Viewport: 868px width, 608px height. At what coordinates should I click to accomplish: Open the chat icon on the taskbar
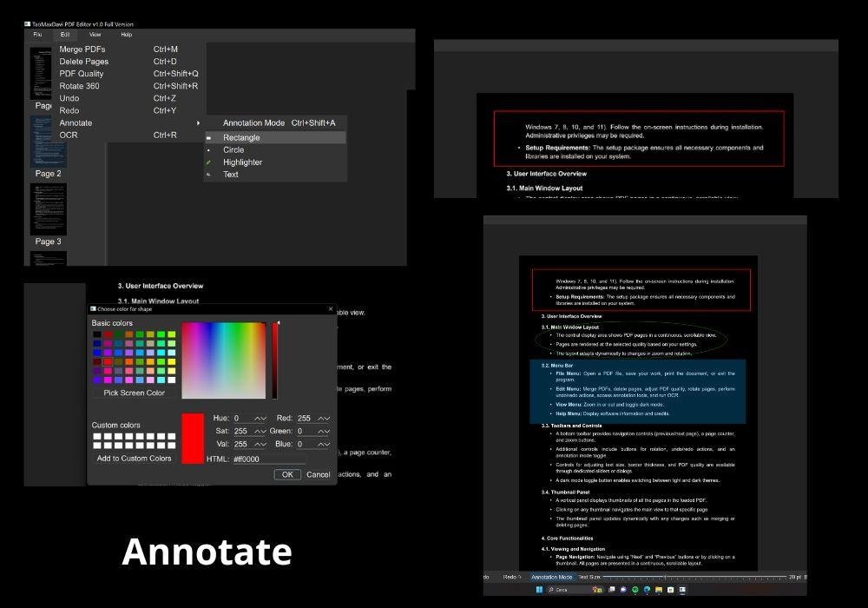click(621, 590)
